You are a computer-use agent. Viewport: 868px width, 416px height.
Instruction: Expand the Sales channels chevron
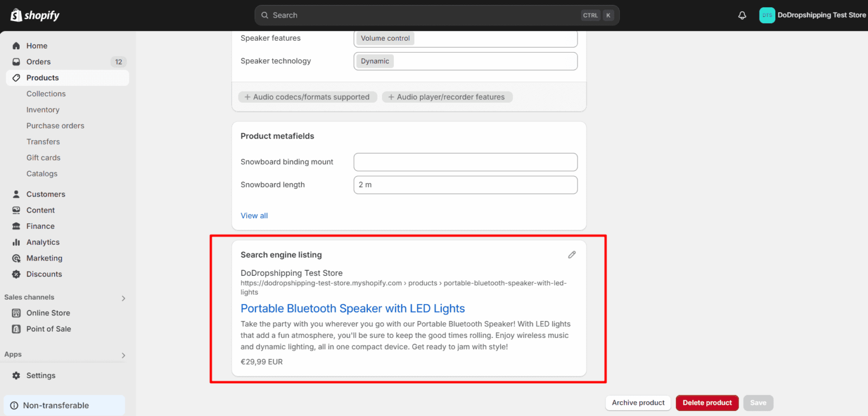[x=123, y=298]
